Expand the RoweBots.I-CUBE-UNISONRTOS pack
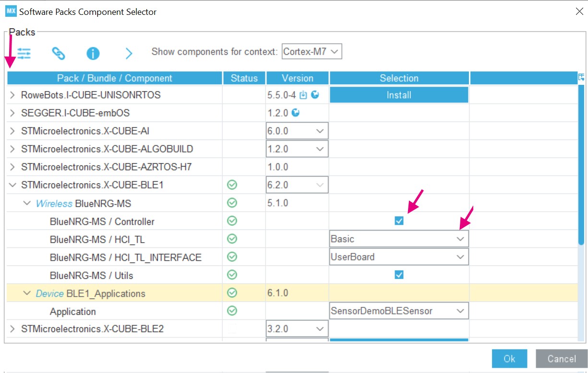Screen dimensions: 588x373 click(x=12, y=95)
